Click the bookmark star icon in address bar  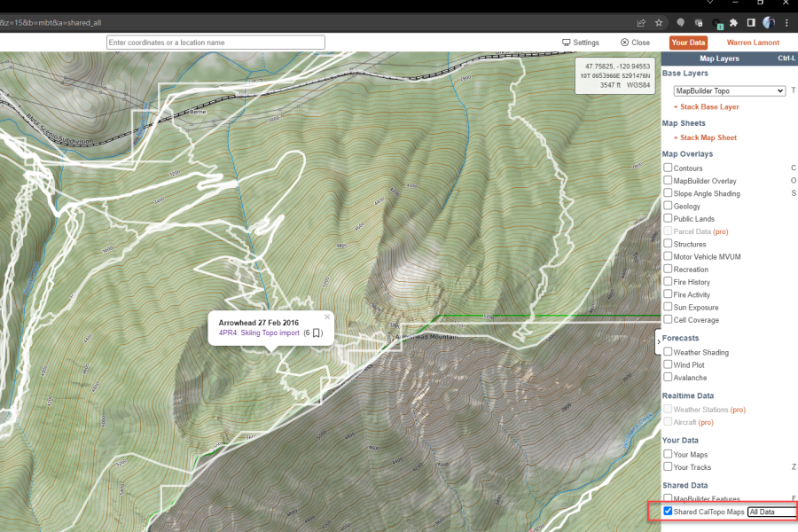point(659,22)
